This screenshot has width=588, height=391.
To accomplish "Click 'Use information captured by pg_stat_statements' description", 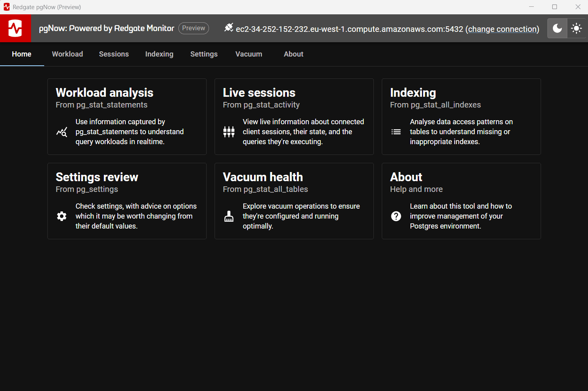I will pos(130,132).
